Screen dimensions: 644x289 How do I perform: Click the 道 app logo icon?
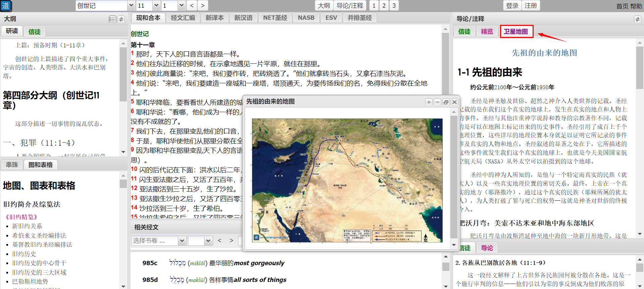coord(6,6)
